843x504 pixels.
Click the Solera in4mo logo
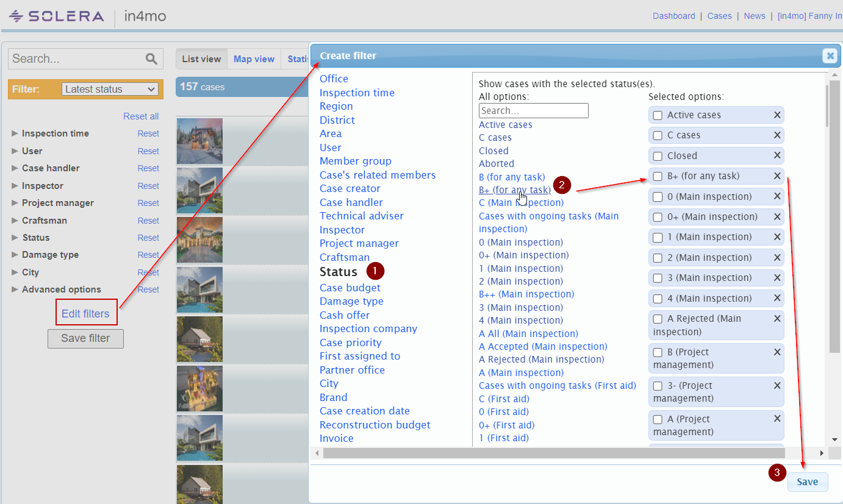tap(87, 16)
